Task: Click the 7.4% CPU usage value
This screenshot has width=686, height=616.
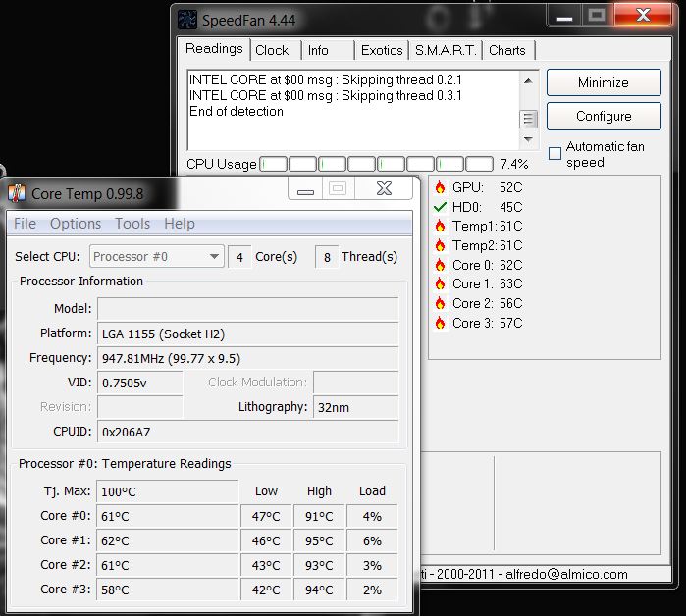Action: pyautogui.click(x=514, y=164)
